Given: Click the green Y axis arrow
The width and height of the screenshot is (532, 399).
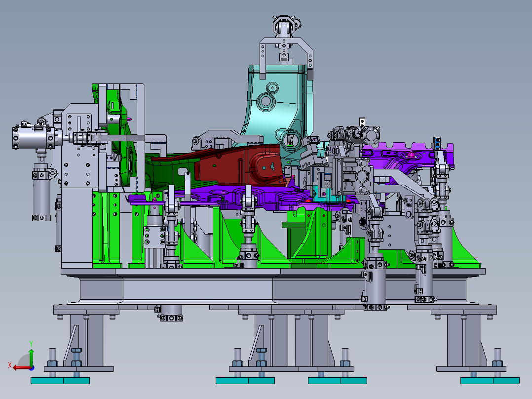Looking at the screenshot, I should pos(31,353).
